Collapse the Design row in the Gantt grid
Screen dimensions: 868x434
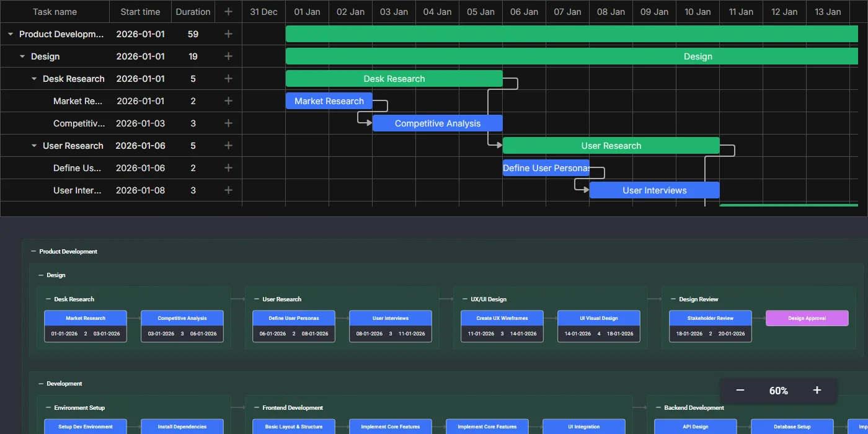pos(22,57)
